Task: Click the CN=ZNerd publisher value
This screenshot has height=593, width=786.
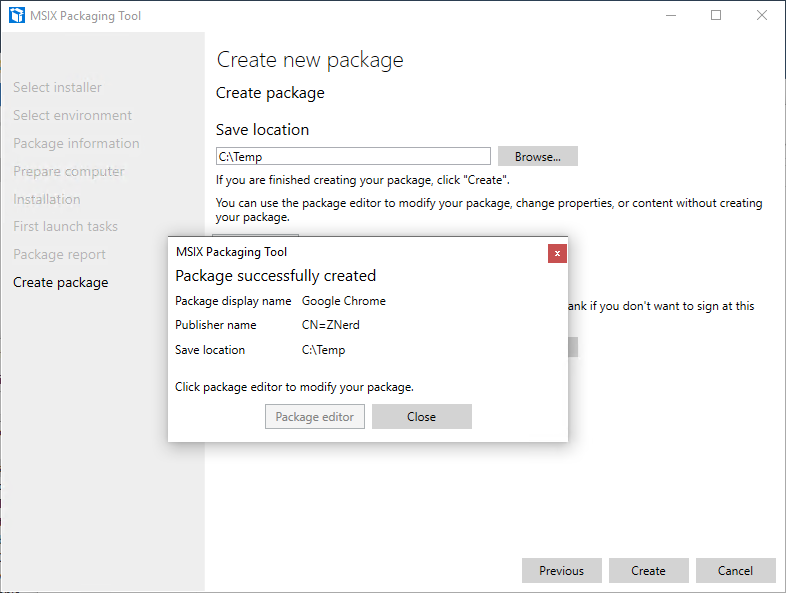Action: tap(331, 325)
